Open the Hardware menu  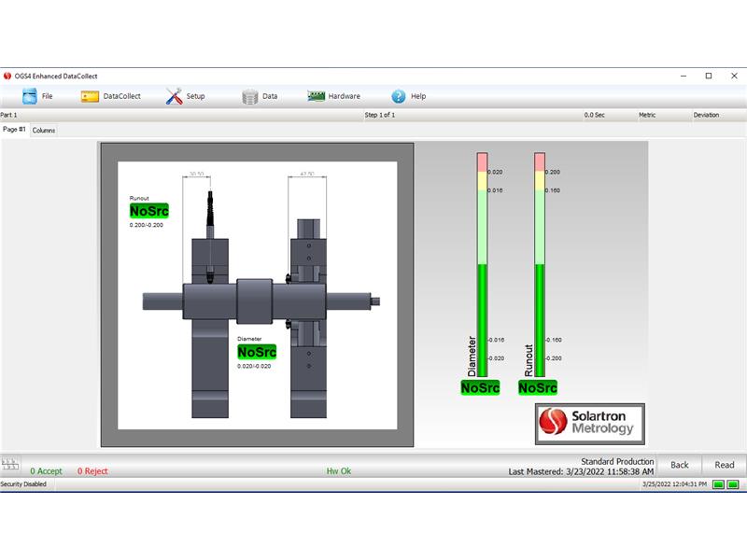tap(334, 96)
